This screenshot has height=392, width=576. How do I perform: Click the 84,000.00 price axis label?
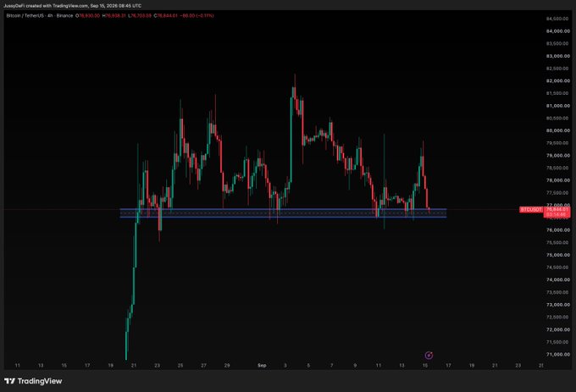point(558,31)
